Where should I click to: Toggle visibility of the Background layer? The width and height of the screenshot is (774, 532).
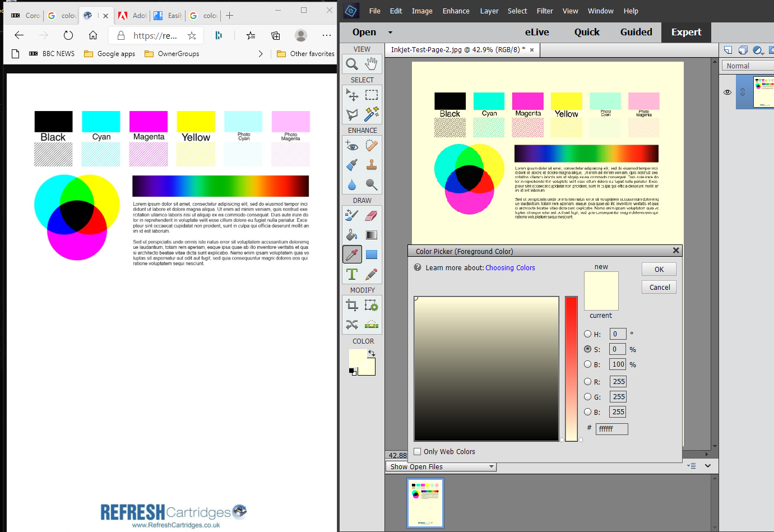727,92
